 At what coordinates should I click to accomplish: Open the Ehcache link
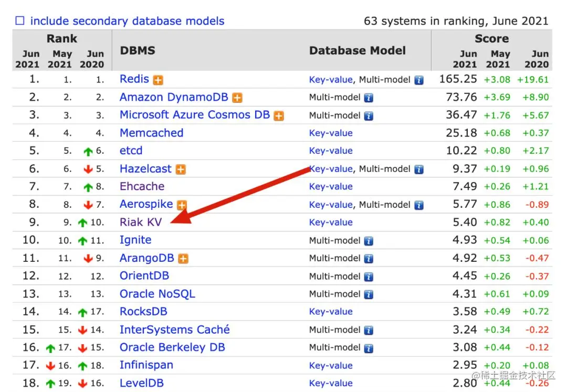point(142,186)
